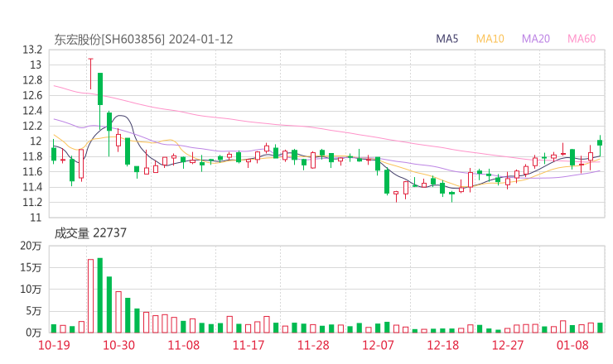This screenshot has height=364, width=613.
Task: Click the 13.2 price axis label
Action: [32, 50]
